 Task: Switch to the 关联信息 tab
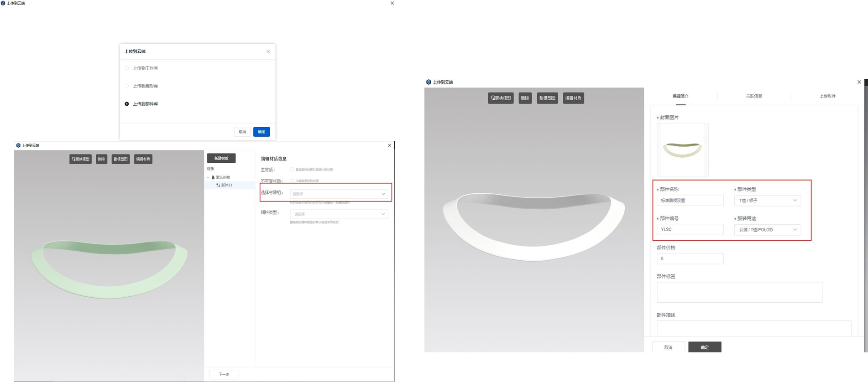pyautogui.click(x=754, y=96)
